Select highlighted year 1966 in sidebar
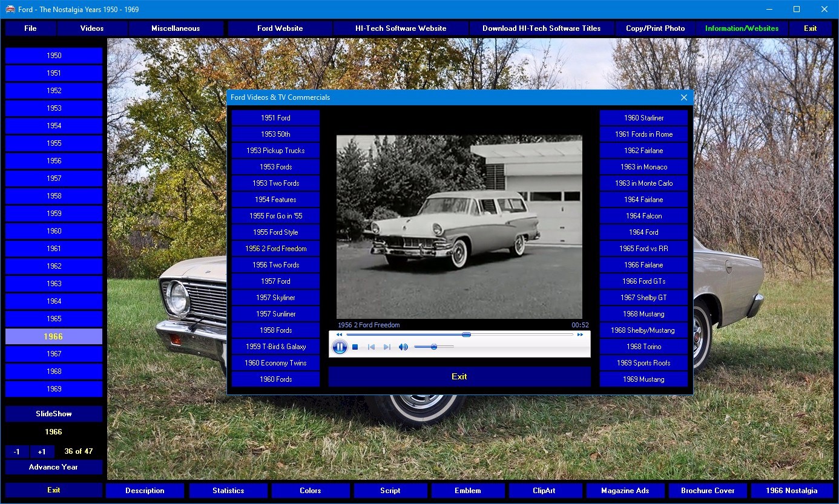The height and width of the screenshot is (504, 839). [54, 336]
